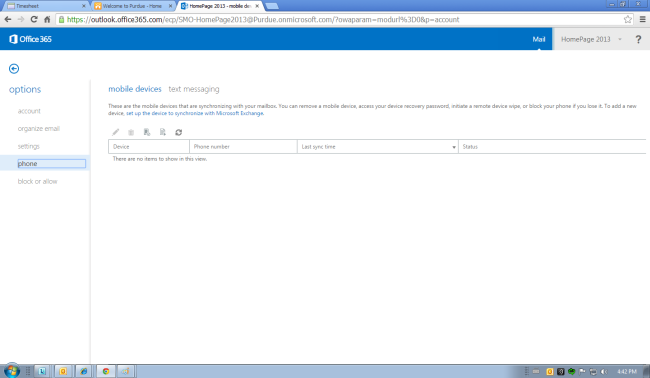Open the settings options section
The image size is (650, 378).
29,146
